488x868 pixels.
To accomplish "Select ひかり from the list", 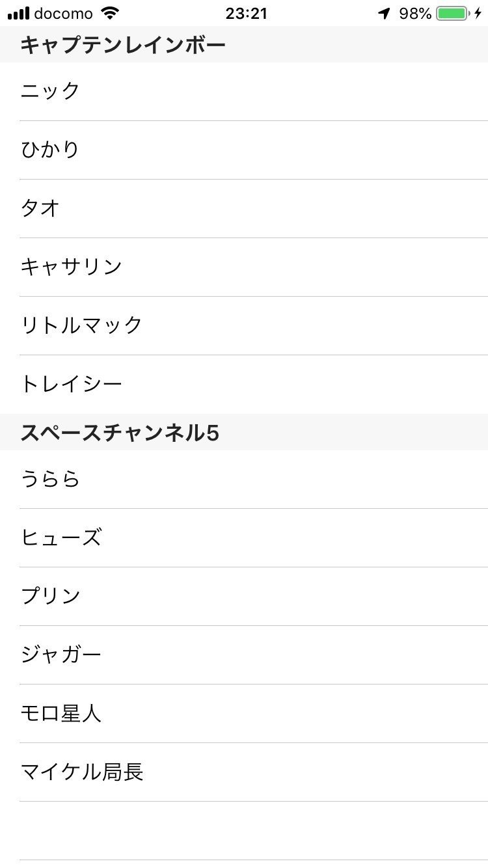I will 244,150.
